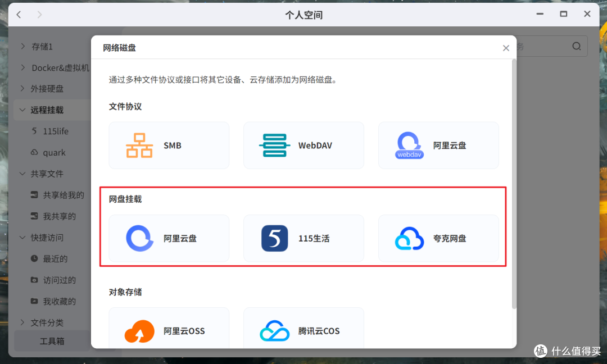Click the 对象存储 section heading
The height and width of the screenshot is (364, 607).
pyautogui.click(x=125, y=292)
